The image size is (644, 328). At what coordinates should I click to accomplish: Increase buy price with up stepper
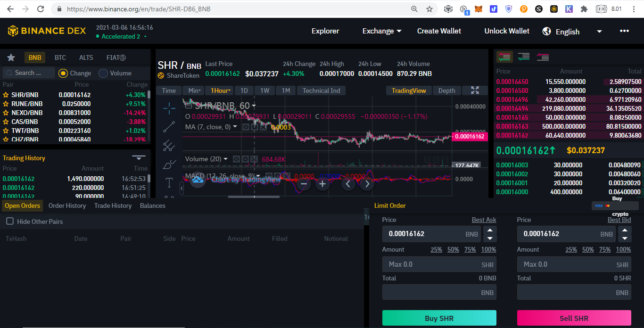(490, 230)
